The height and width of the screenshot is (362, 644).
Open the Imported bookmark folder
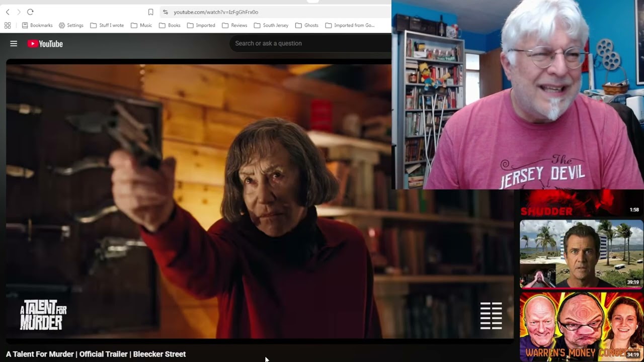tap(201, 25)
